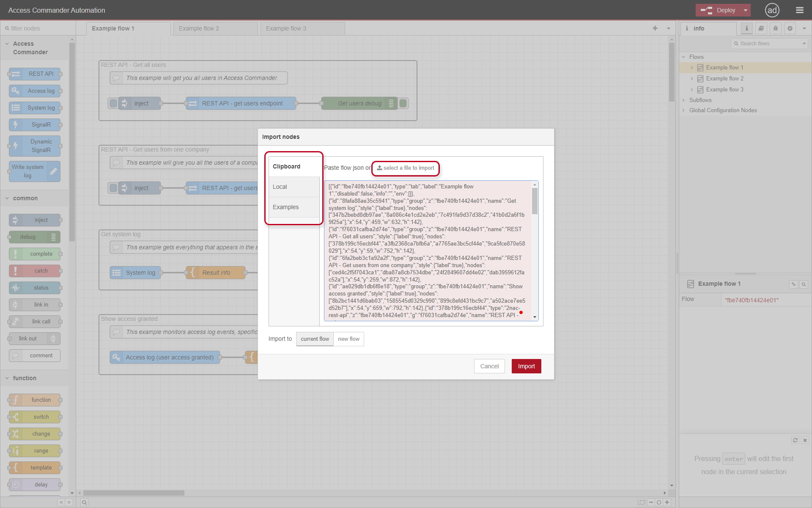Click the canvas zoom-out minus icon

tap(651, 502)
